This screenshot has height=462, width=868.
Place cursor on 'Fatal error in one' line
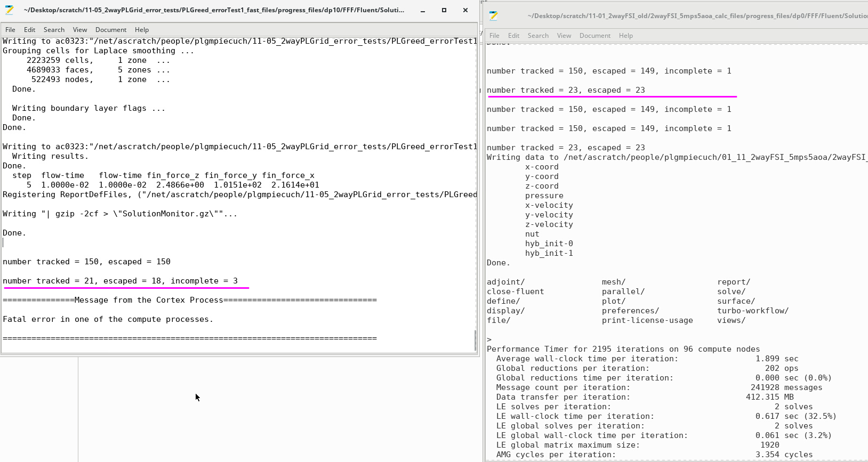click(108, 319)
